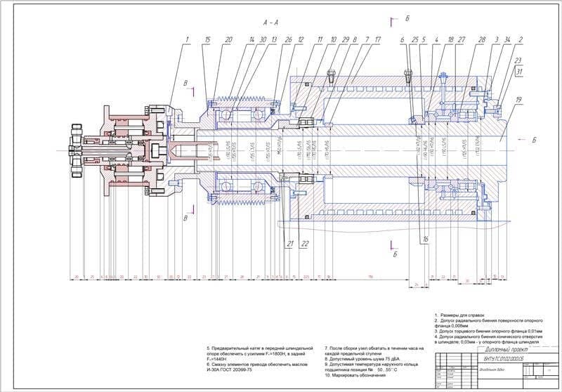
Task: Click part callout number 14
Action: point(251,40)
